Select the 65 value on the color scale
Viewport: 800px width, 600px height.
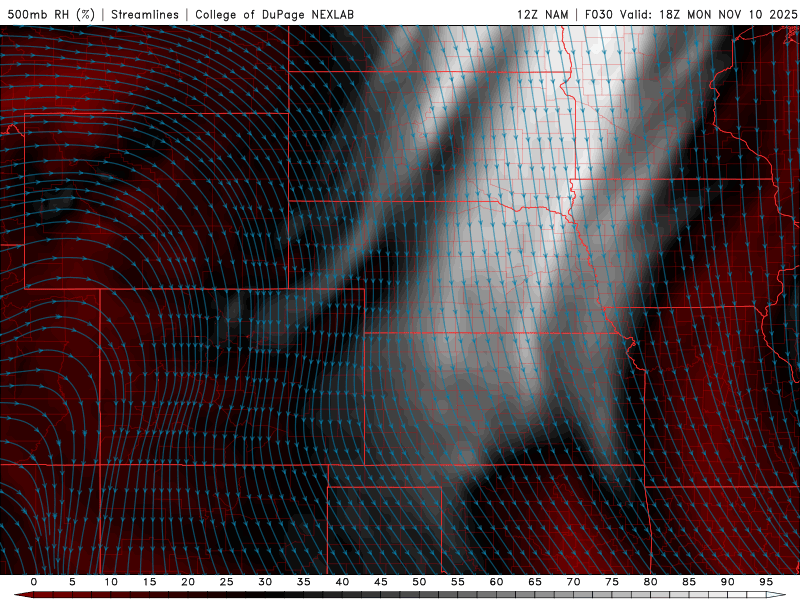pyautogui.click(x=535, y=582)
